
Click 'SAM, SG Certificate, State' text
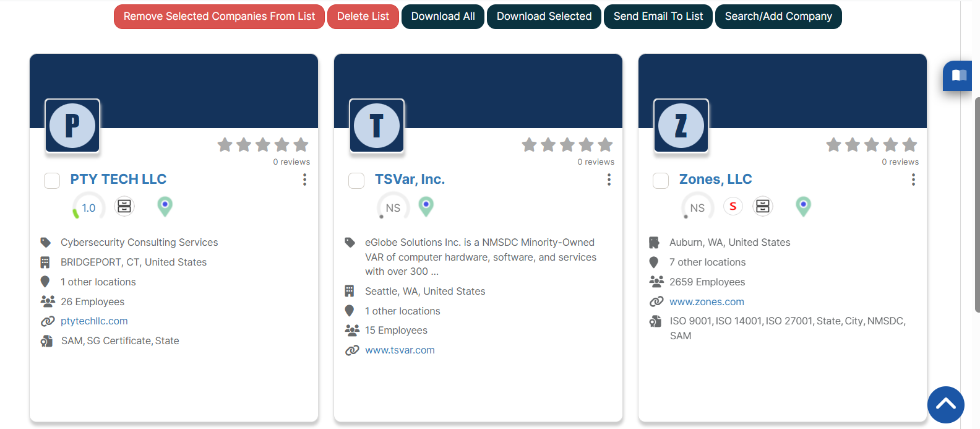[120, 341]
